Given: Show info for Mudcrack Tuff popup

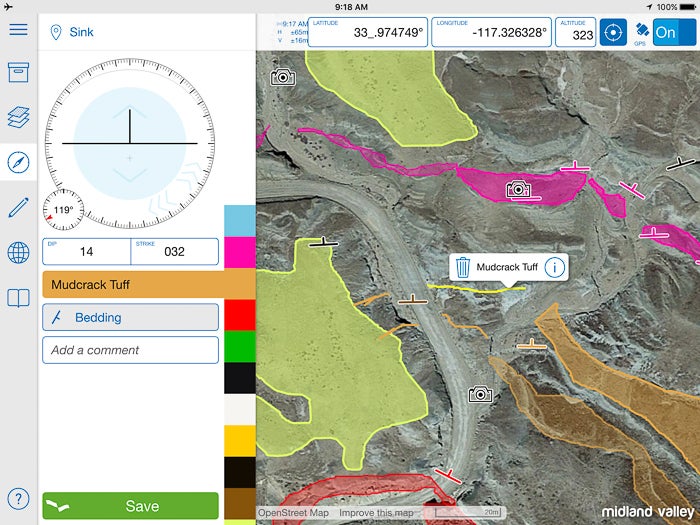Looking at the screenshot, I should pyautogui.click(x=555, y=267).
